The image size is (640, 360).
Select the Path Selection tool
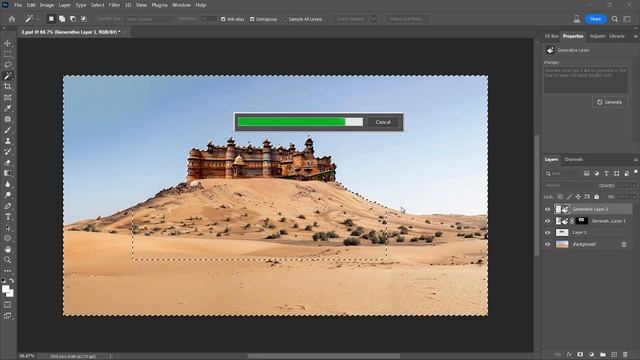(7, 228)
